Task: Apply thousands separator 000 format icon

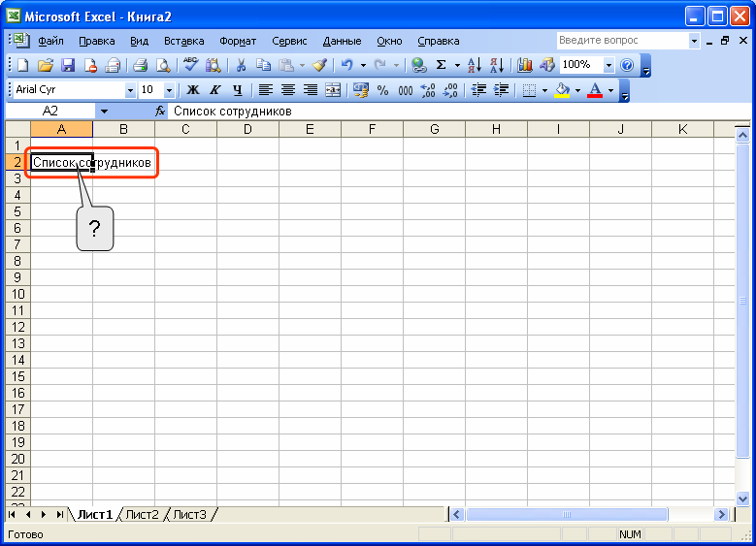Action: pos(406,90)
